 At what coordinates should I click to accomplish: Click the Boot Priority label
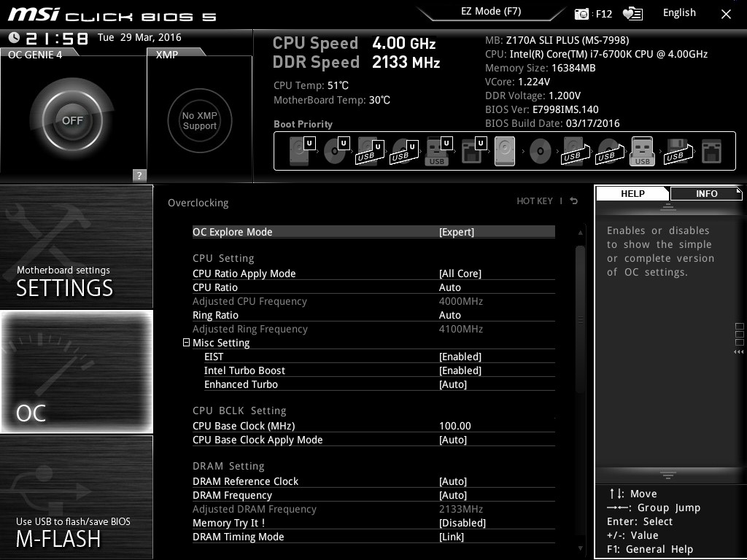click(303, 124)
